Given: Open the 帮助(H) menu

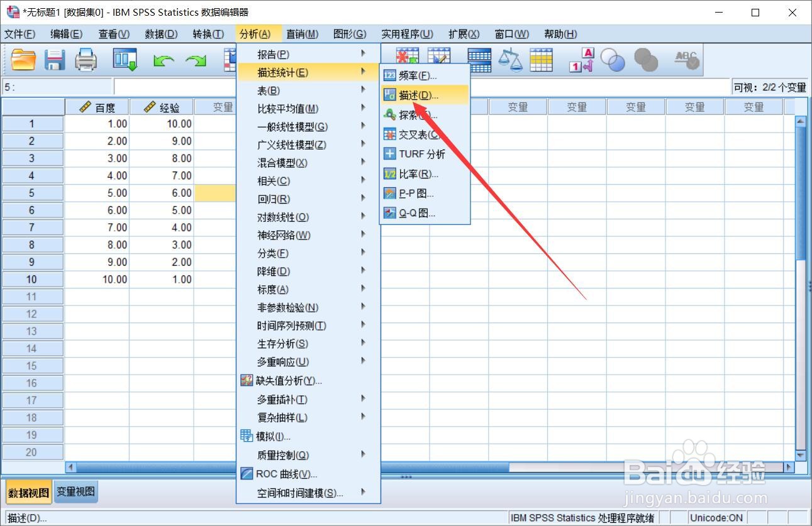Looking at the screenshot, I should point(560,34).
